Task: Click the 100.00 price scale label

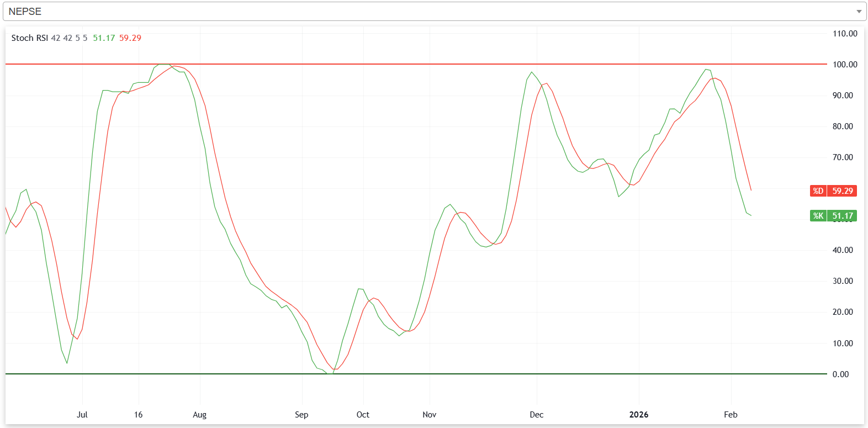Action: [x=845, y=65]
